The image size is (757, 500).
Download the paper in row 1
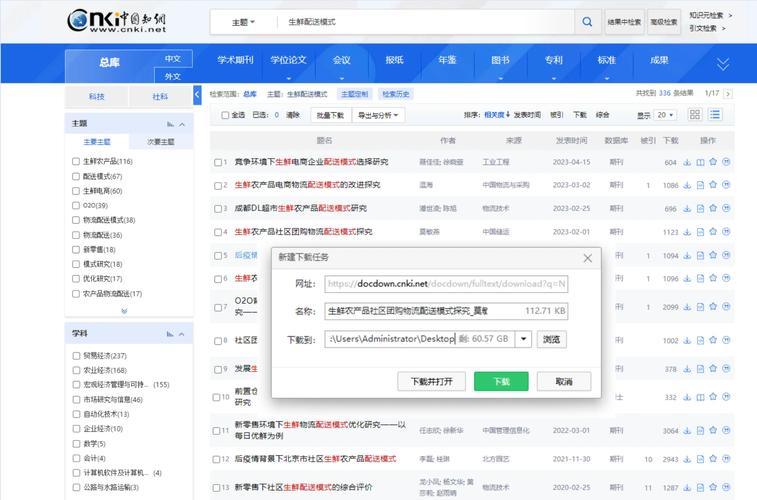[x=687, y=162]
